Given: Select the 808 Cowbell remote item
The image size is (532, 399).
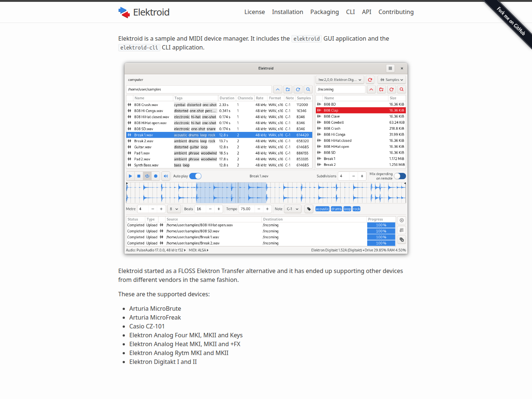Looking at the screenshot, I should pyautogui.click(x=361, y=123).
